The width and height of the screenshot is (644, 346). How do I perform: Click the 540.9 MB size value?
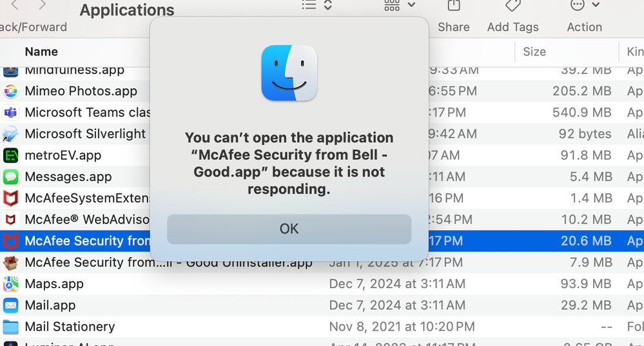point(582,113)
